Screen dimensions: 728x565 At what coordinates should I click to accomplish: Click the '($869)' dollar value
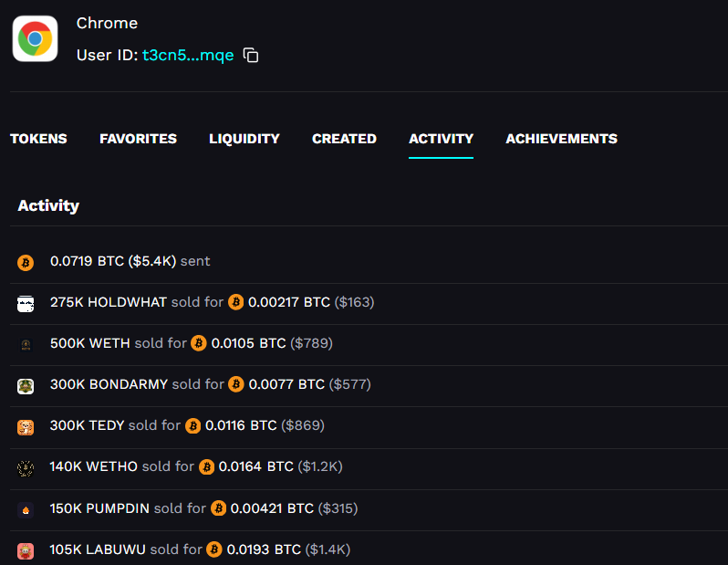click(303, 425)
